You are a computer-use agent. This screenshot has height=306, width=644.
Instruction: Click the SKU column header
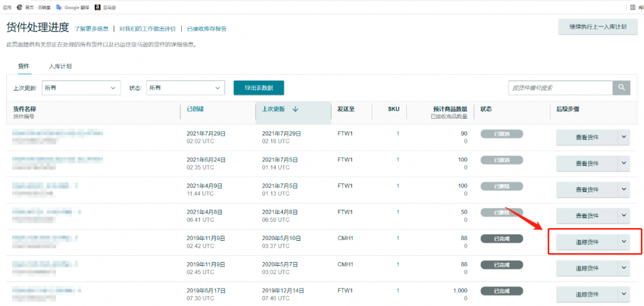tap(394, 109)
